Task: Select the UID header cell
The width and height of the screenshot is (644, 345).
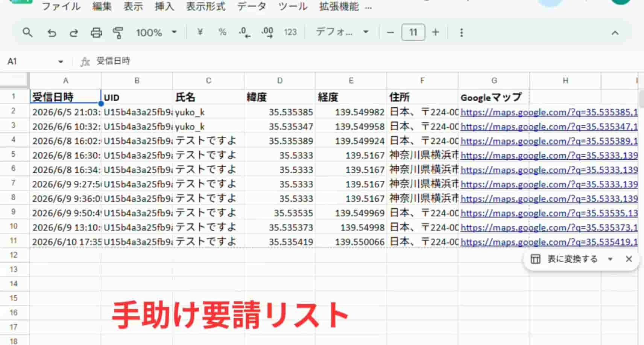Action: [x=137, y=97]
